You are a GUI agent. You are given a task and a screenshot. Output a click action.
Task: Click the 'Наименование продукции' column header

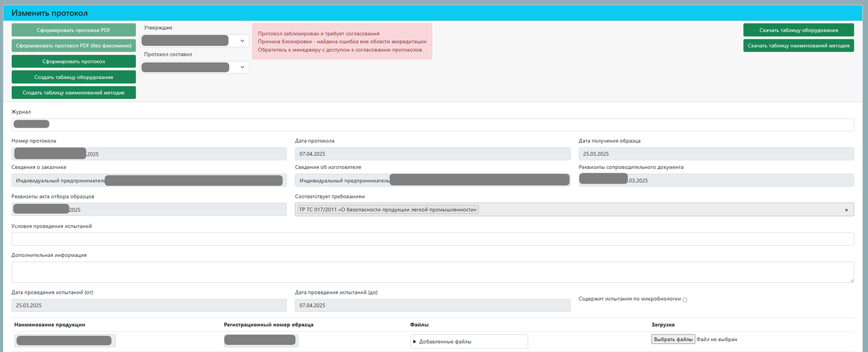pyautogui.click(x=50, y=324)
